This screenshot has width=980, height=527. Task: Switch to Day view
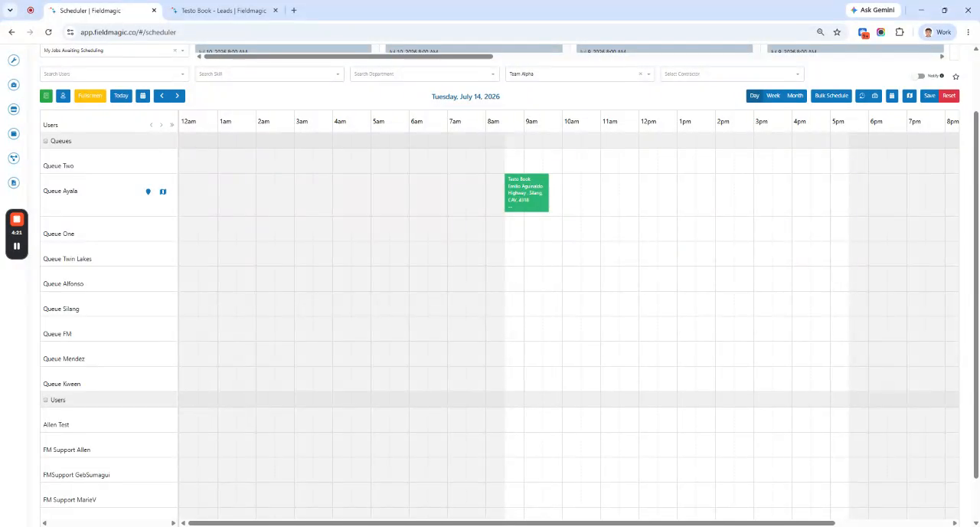(754, 96)
